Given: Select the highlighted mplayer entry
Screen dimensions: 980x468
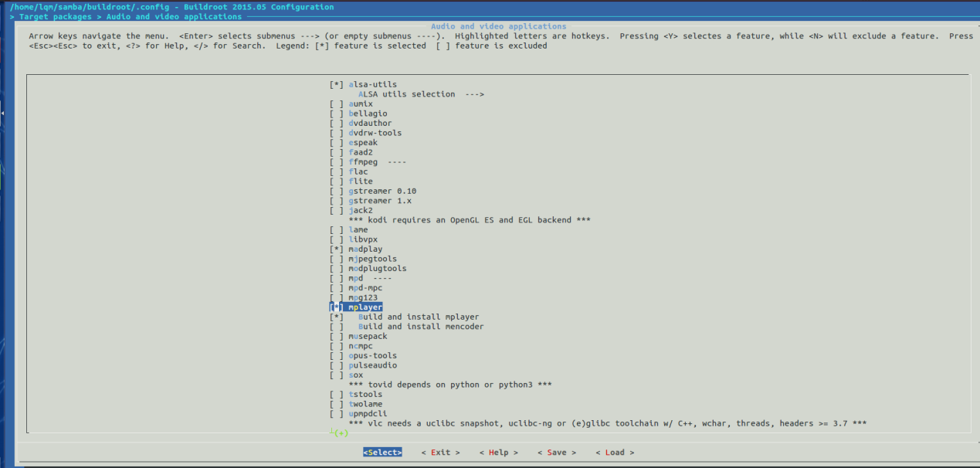Looking at the screenshot, I should (x=365, y=307).
